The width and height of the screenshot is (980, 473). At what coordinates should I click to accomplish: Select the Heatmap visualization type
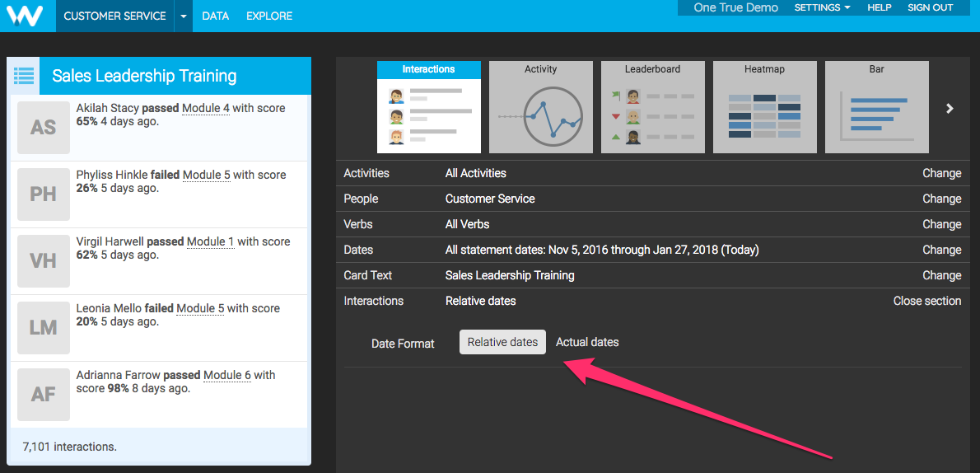click(x=764, y=107)
